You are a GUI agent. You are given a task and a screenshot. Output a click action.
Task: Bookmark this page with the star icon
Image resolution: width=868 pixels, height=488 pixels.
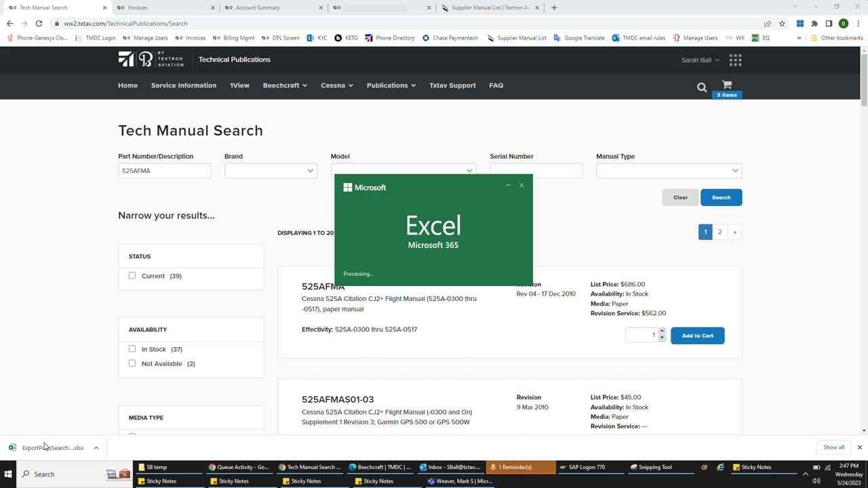click(782, 24)
